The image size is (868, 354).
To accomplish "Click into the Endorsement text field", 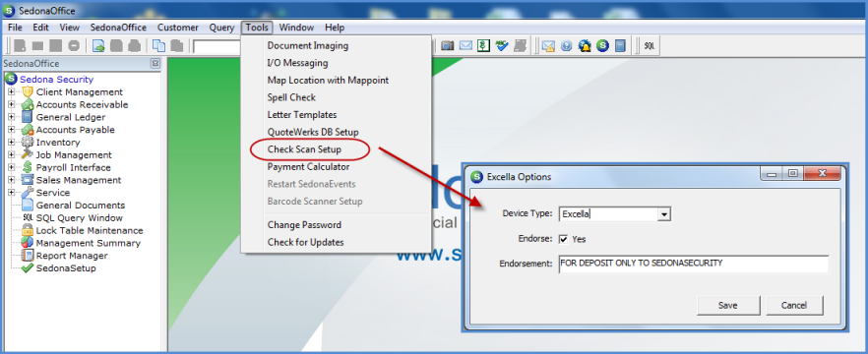I will coord(694,264).
